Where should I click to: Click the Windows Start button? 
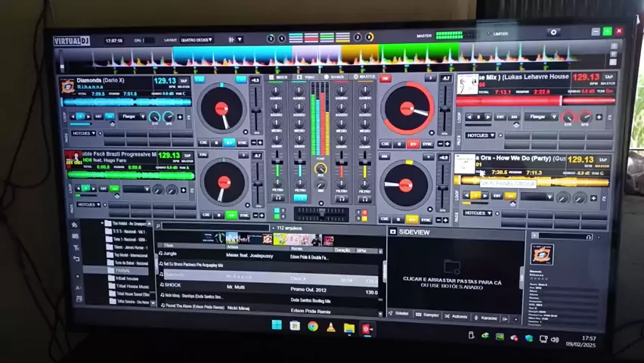pos(277,325)
